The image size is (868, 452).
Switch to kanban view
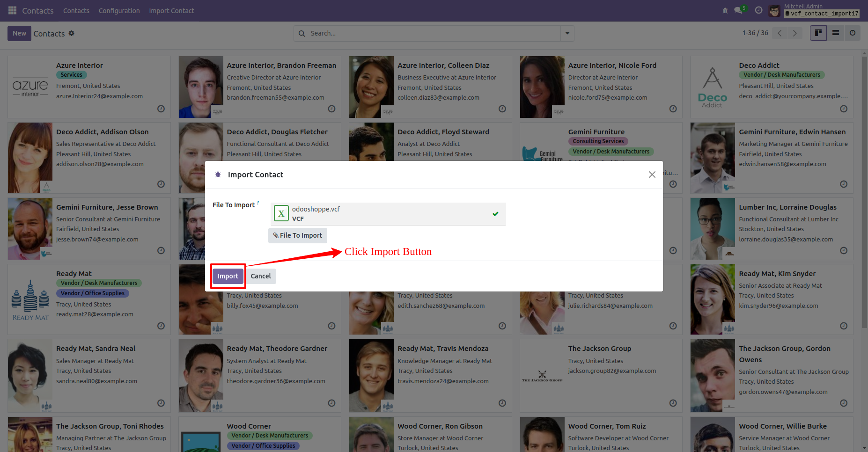818,33
